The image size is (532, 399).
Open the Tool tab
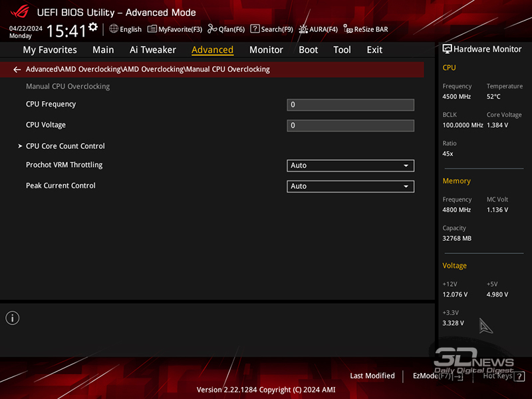(342, 50)
